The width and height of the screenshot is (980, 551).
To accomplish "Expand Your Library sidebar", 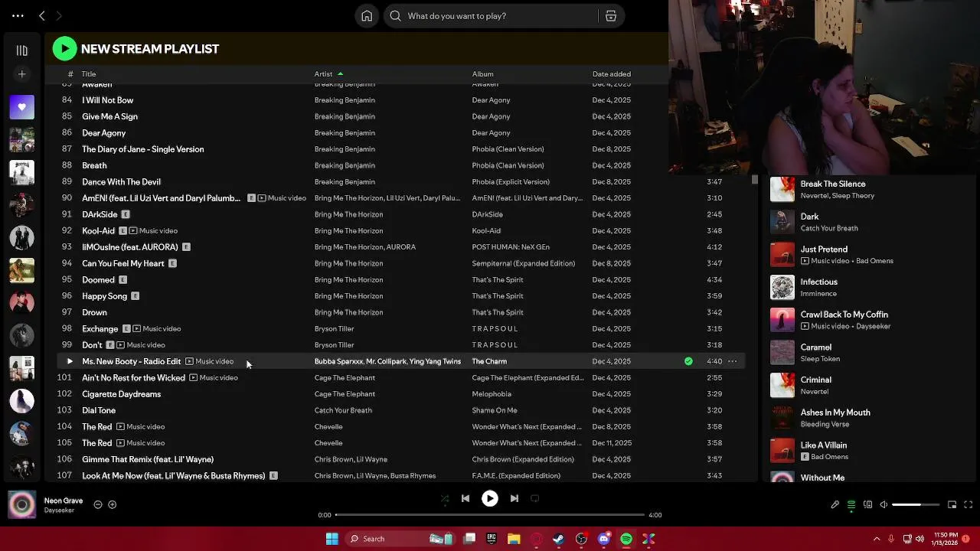I will tap(21, 51).
